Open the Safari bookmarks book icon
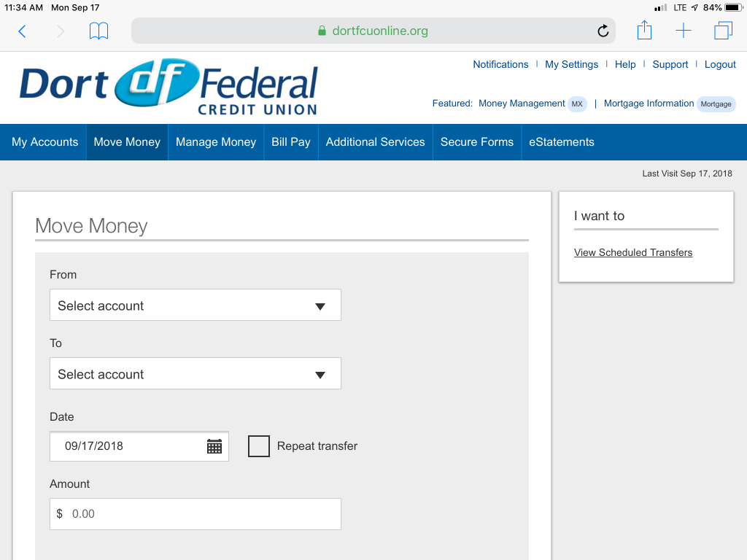Screen dimensions: 747x560 98,31
